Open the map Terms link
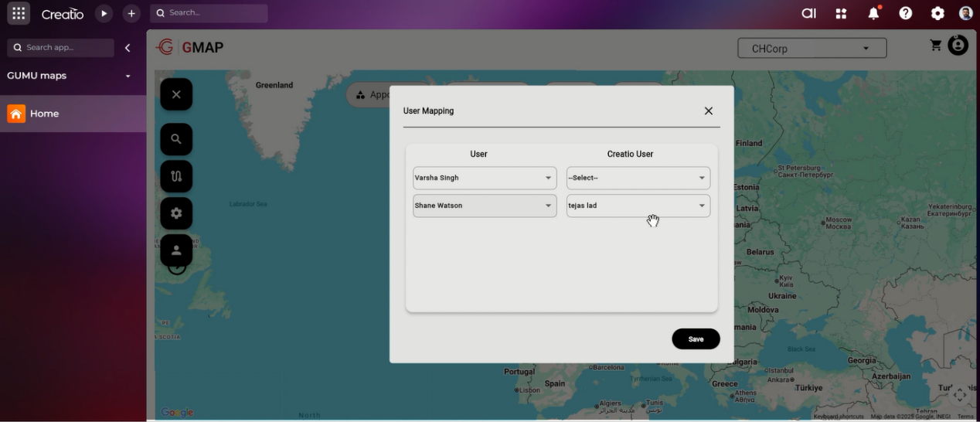Image resolution: width=980 pixels, height=422 pixels. (965, 417)
